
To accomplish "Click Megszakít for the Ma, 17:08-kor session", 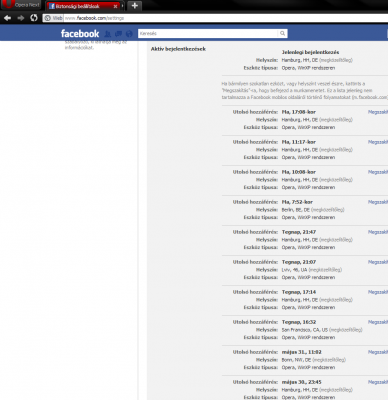I will [x=378, y=112].
